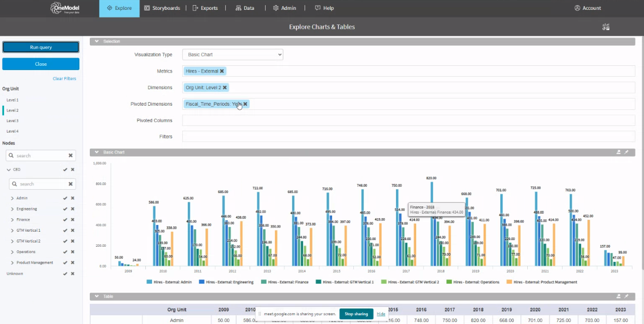The width and height of the screenshot is (644, 324).
Task: Exclude the Finance node with X
Action: point(73,220)
